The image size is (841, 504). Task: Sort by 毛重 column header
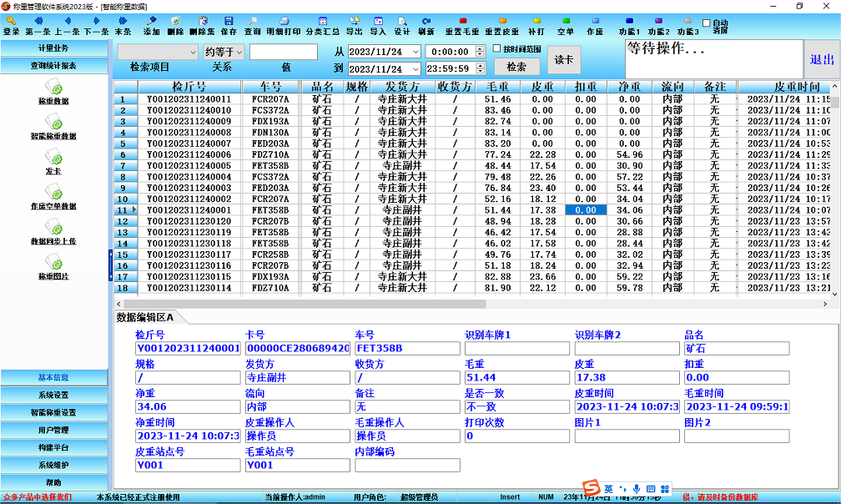click(497, 87)
